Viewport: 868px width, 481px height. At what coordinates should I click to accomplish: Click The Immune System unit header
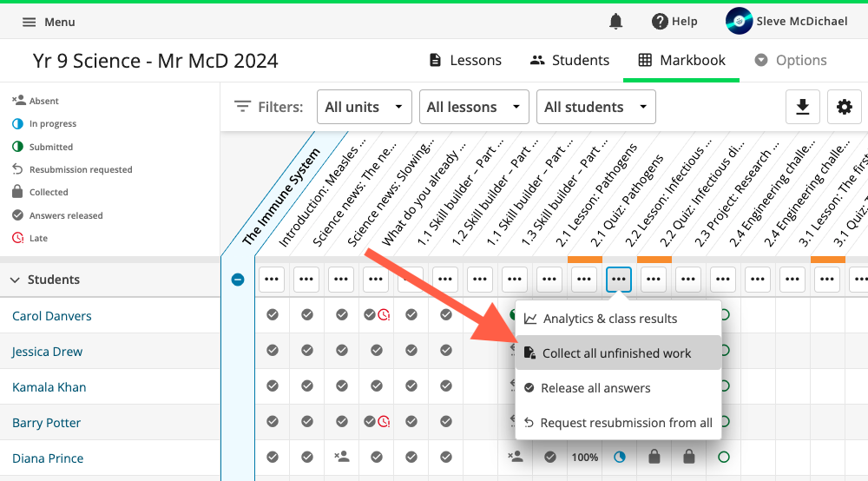(281, 196)
